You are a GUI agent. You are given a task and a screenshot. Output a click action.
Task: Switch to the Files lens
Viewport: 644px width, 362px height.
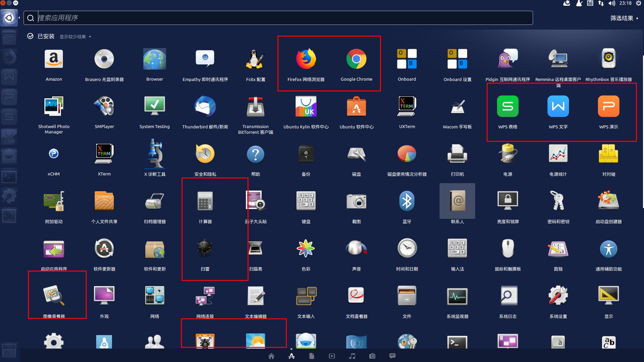click(312, 356)
